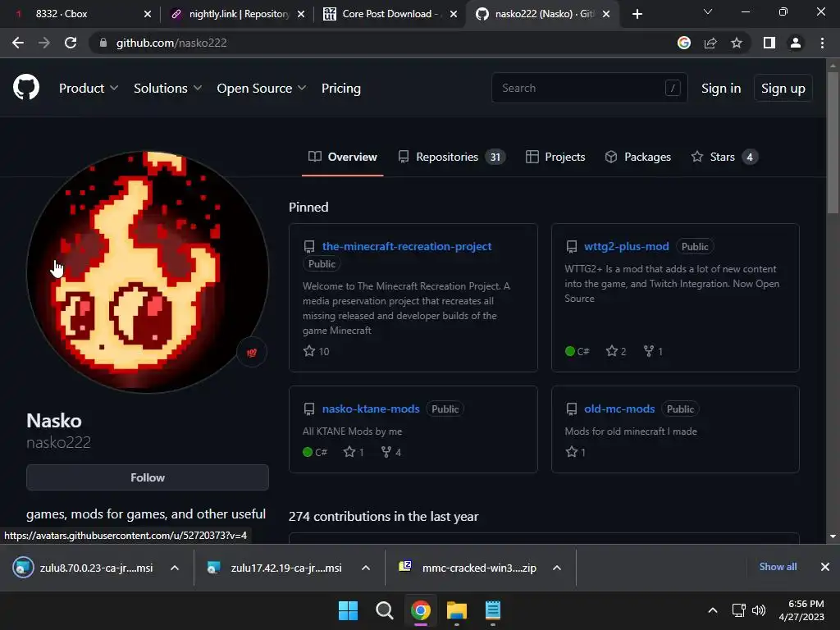The height and width of the screenshot is (630, 840).
Task: Click star count on the-minecraft-recreation-project
Action: coord(316,351)
